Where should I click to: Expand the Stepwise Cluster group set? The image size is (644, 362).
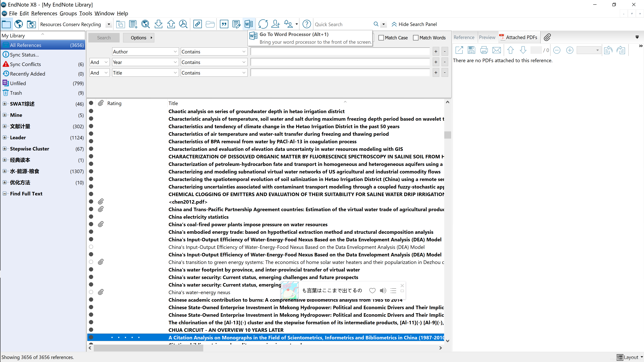pyautogui.click(x=5, y=149)
